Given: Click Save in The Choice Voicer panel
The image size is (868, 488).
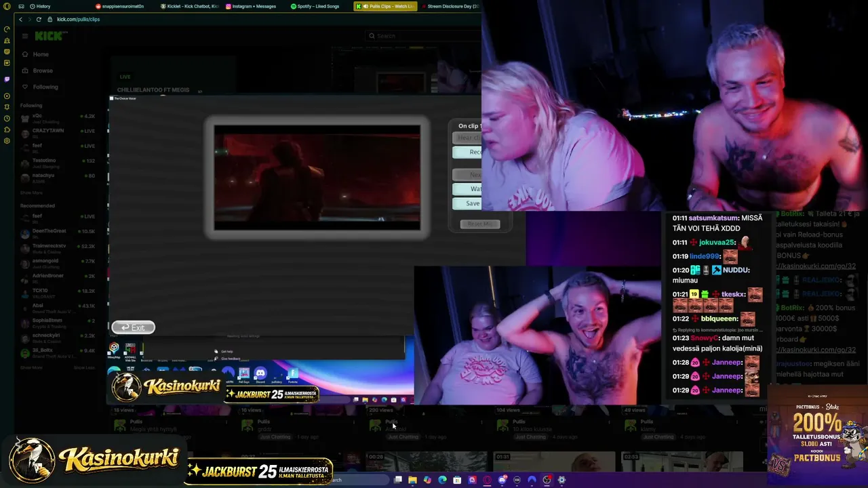Looking at the screenshot, I should (467, 203).
